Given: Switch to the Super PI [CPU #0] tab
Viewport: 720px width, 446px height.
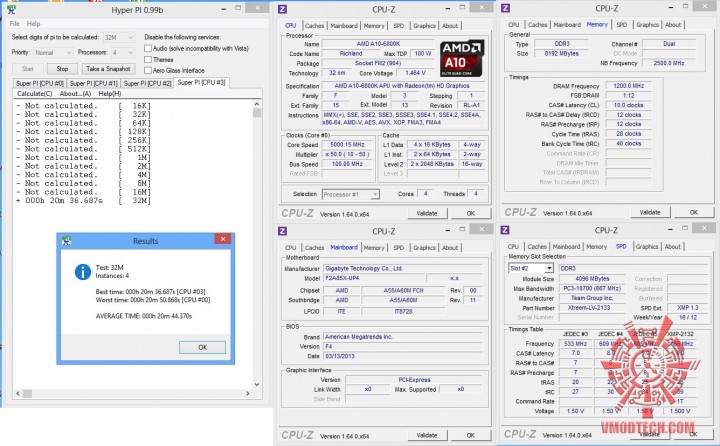Looking at the screenshot, I should click(40, 83).
